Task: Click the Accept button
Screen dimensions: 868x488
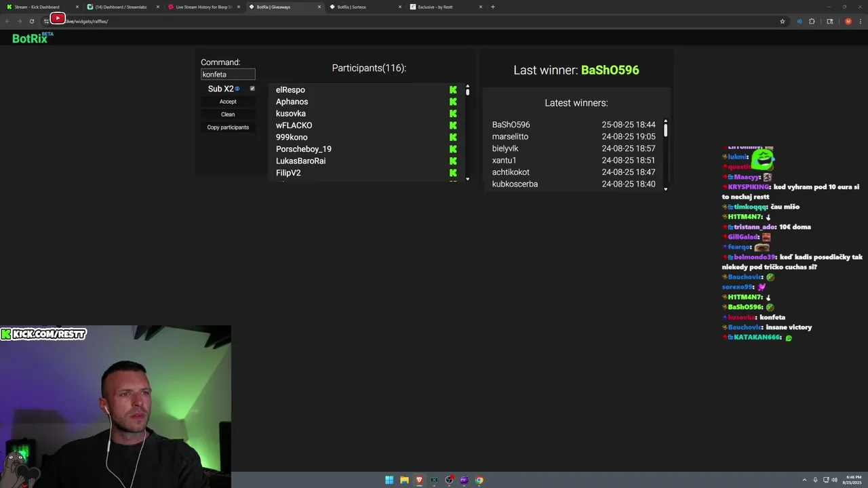Action: 228,102
